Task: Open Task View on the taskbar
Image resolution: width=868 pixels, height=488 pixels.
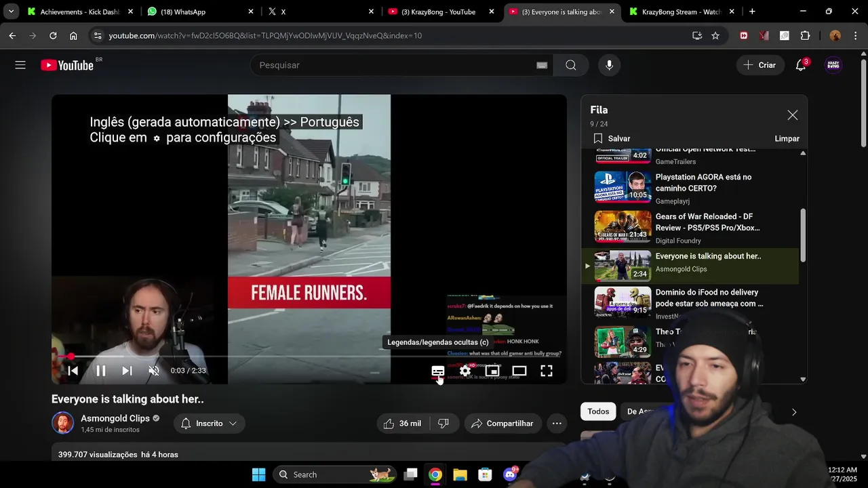Action: [x=410, y=474]
